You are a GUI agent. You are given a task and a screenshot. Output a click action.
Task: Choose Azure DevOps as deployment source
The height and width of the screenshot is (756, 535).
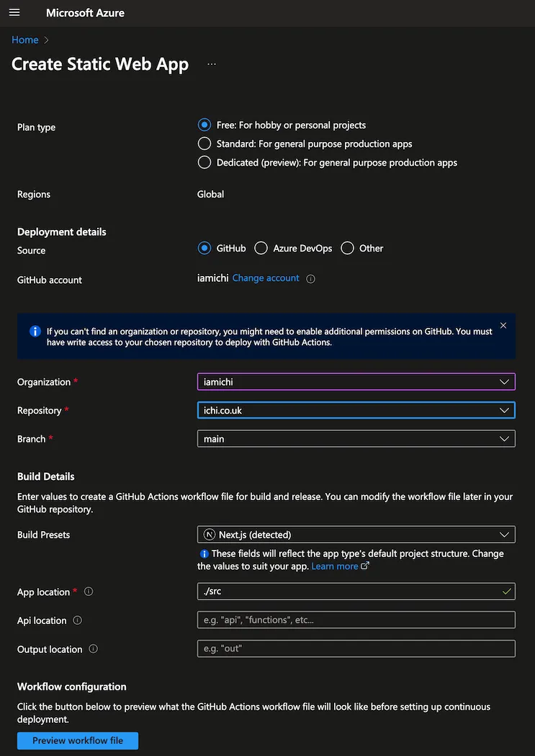[261, 249]
